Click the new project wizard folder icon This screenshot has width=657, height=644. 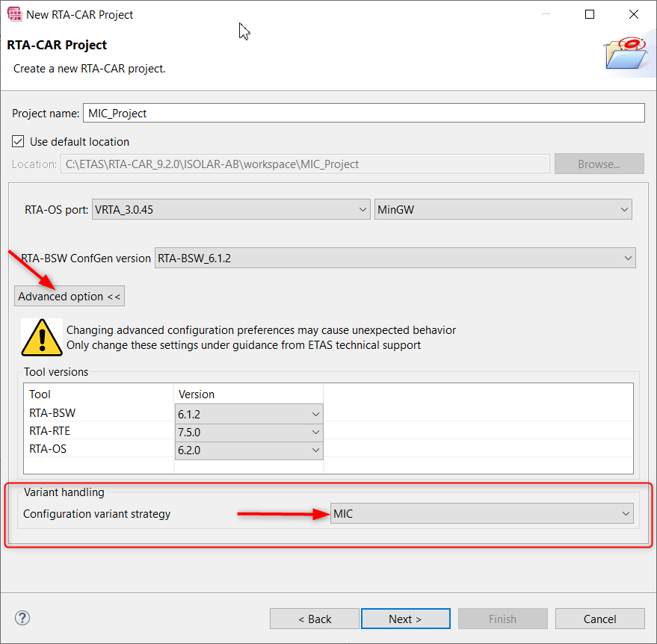(627, 54)
